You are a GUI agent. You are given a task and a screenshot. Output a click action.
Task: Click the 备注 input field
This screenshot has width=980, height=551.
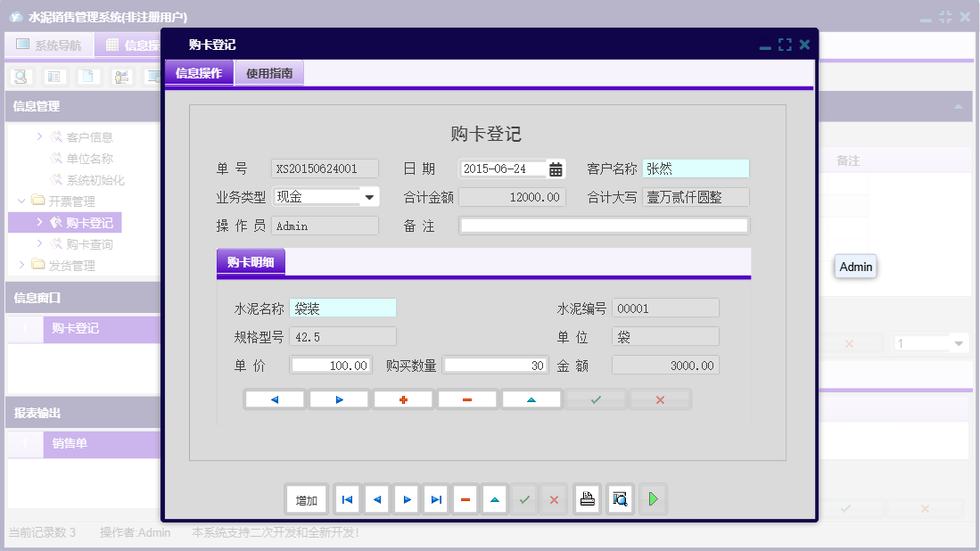[x=605, y=225]
